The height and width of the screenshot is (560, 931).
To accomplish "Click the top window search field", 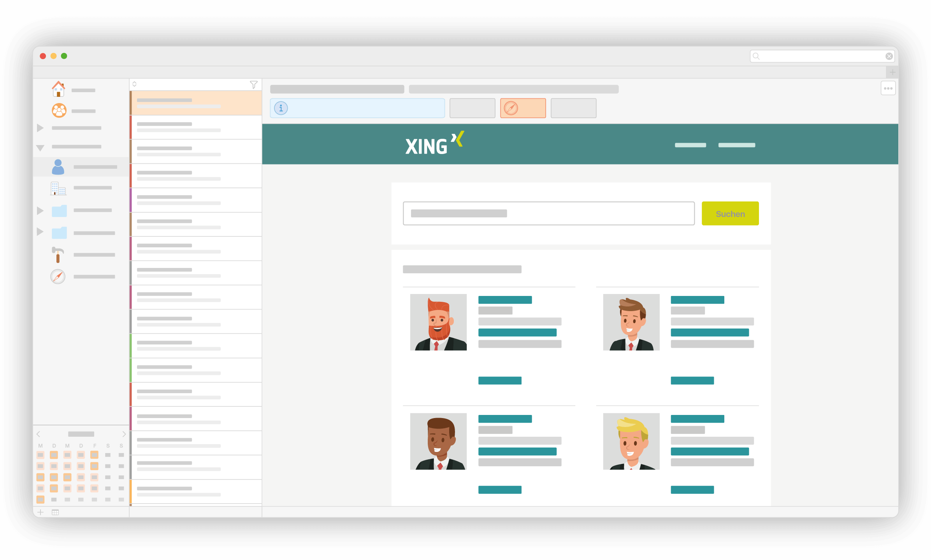I will (822, 56).
